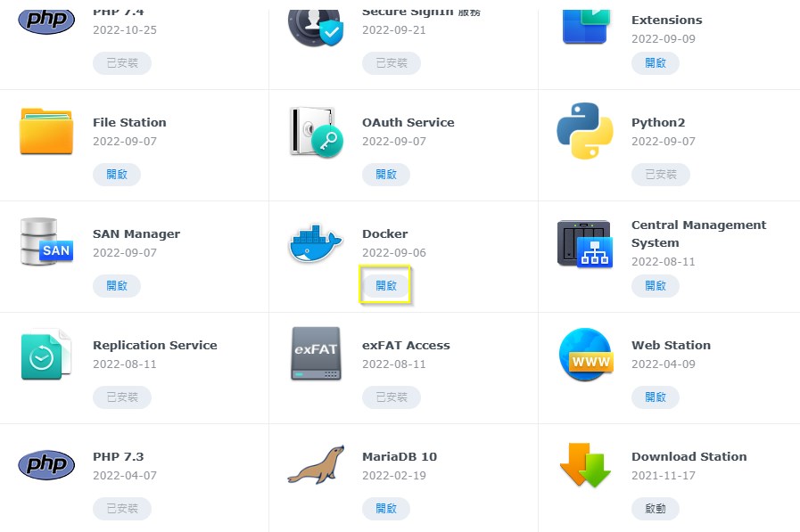Click the 已安裝 button under exFAT Access
This screenshot has height=532, width=800.
392,397
